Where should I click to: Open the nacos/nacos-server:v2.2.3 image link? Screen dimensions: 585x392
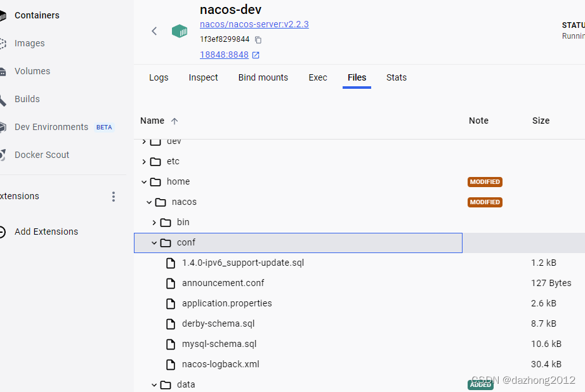[254, 24]
